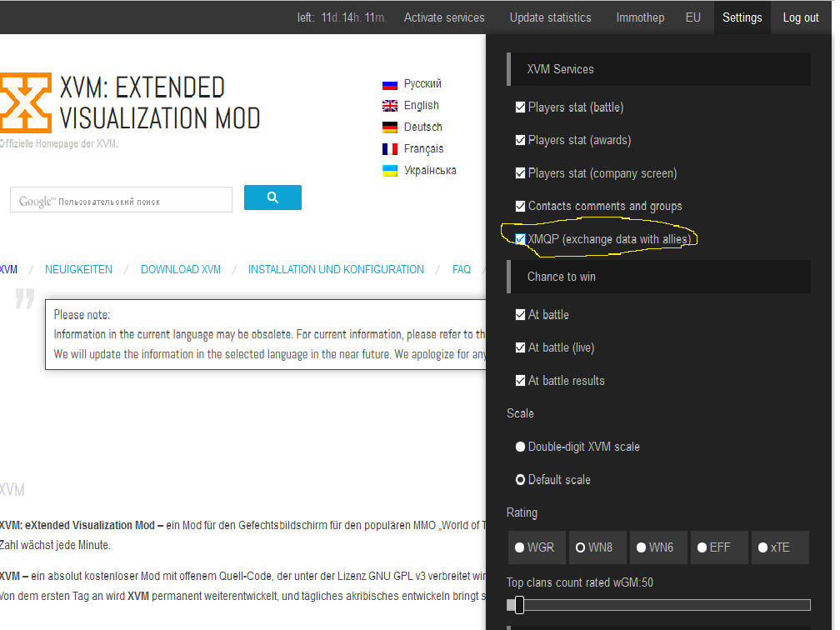Click the XVM orange logo icon
The width and height of the screenshot is (840, 630).
coord(25,102)
